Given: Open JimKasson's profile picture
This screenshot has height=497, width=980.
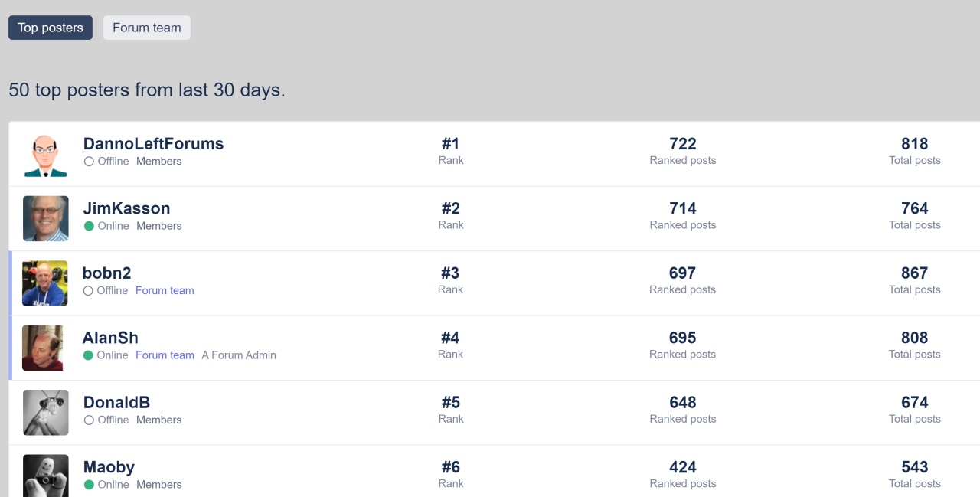Looking at the screenshot, I should pos(45,219).
